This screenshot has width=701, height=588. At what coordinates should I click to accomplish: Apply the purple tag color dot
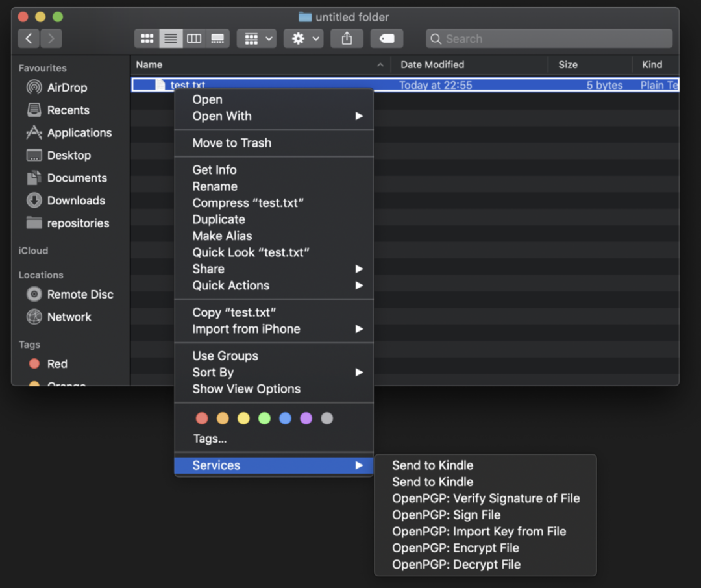306,418
